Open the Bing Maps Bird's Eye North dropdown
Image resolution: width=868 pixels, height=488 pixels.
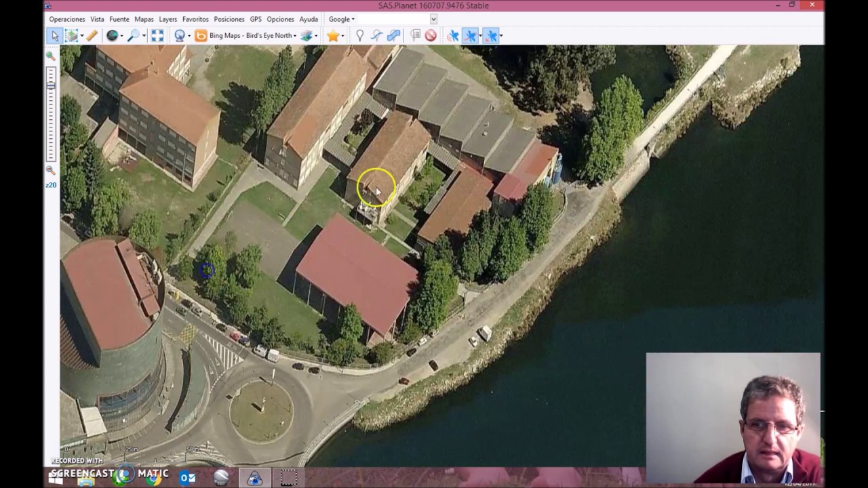[x=246, y=35]
